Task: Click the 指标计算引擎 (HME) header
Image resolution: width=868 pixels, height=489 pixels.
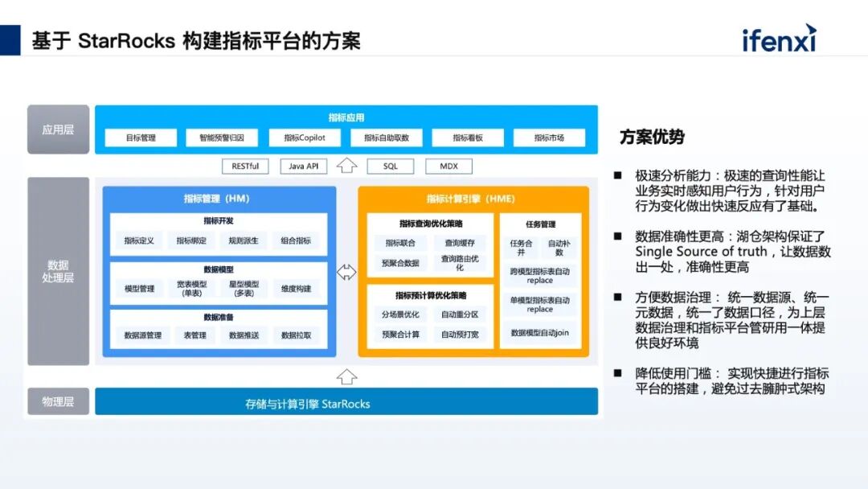Action: click(x=470, y=199)
